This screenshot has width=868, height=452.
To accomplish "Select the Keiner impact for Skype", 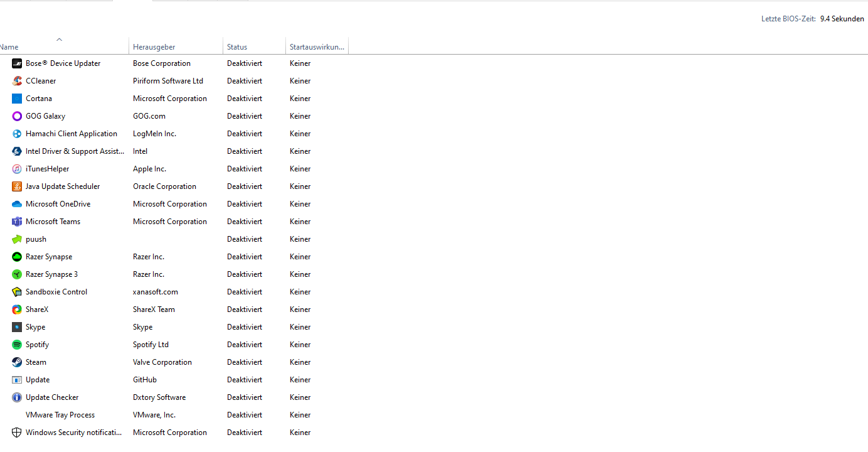I will (x=300, y=327).
